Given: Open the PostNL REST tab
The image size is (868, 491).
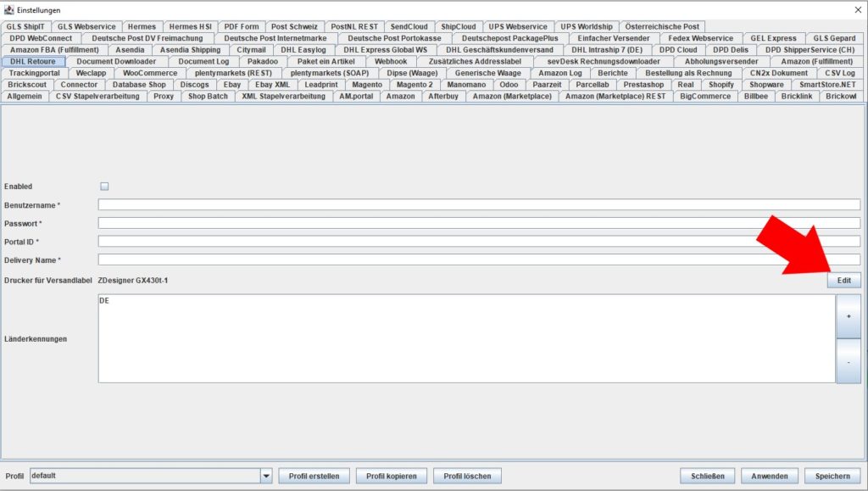Looking at the screenshot, I should [354, 26].
